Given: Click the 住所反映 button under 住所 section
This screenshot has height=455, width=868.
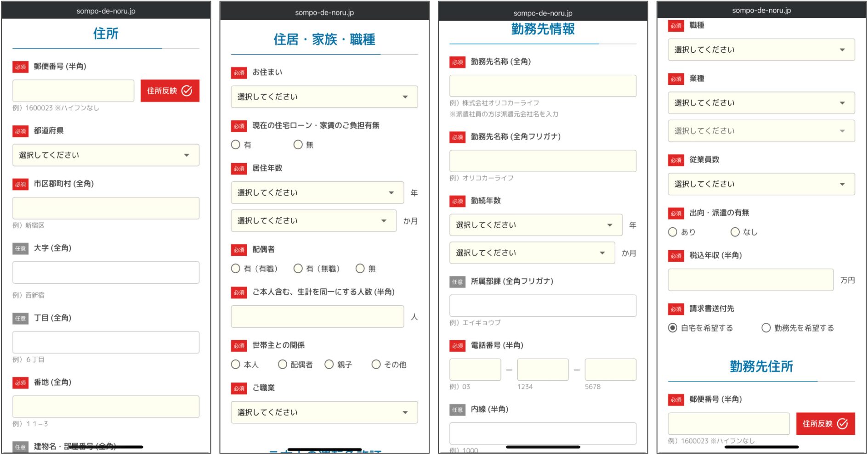Looking at the screenshot, I should [x=170, y=91].
